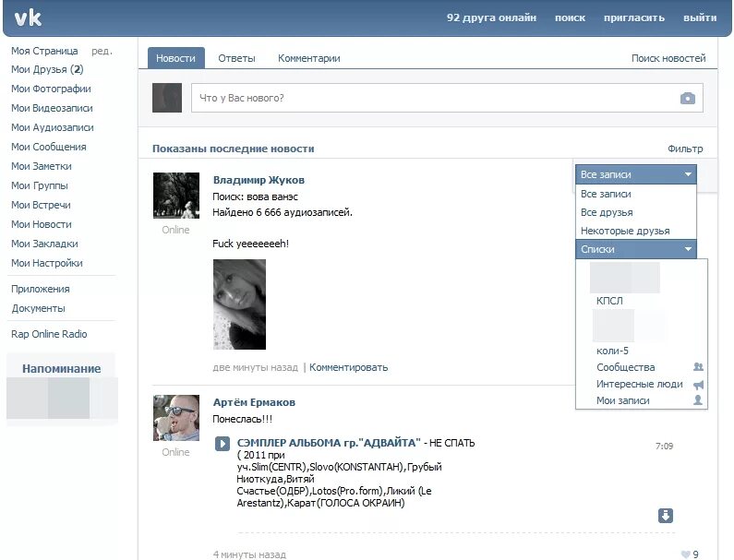734x560 pixels.
Task: Select the КПСЛ list
Action: click(609, 301)
